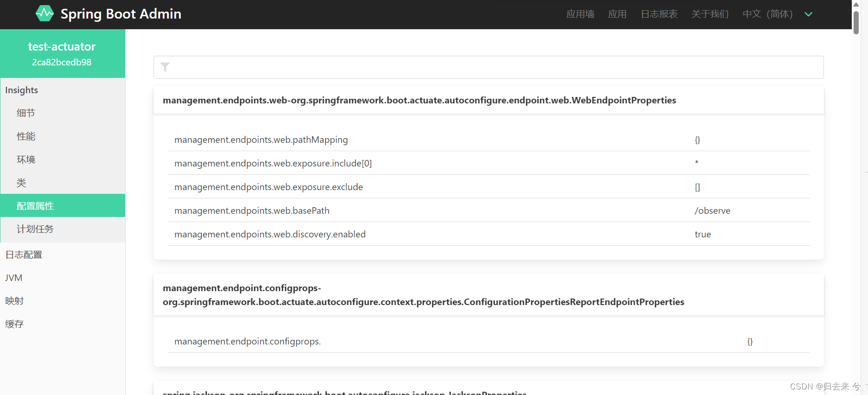Open the 应用 navigation item
The image size is (868, 395).
point(617,14)
